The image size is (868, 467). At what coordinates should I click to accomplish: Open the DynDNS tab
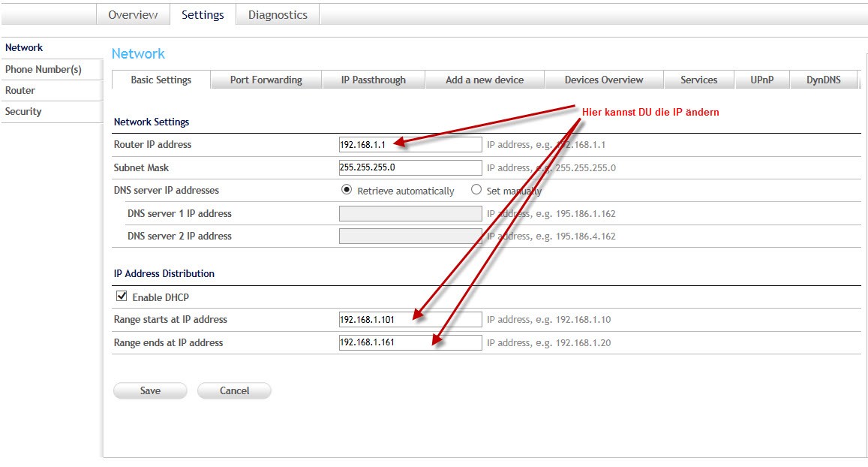tap(823, 80)
